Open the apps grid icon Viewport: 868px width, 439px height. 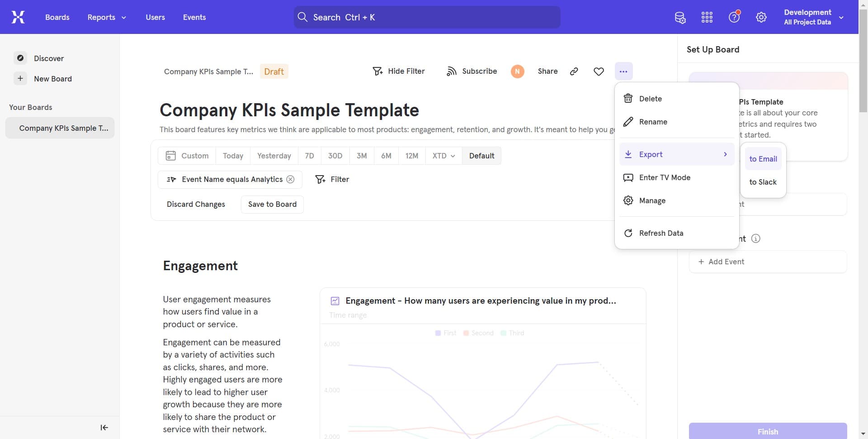point(707,17)
